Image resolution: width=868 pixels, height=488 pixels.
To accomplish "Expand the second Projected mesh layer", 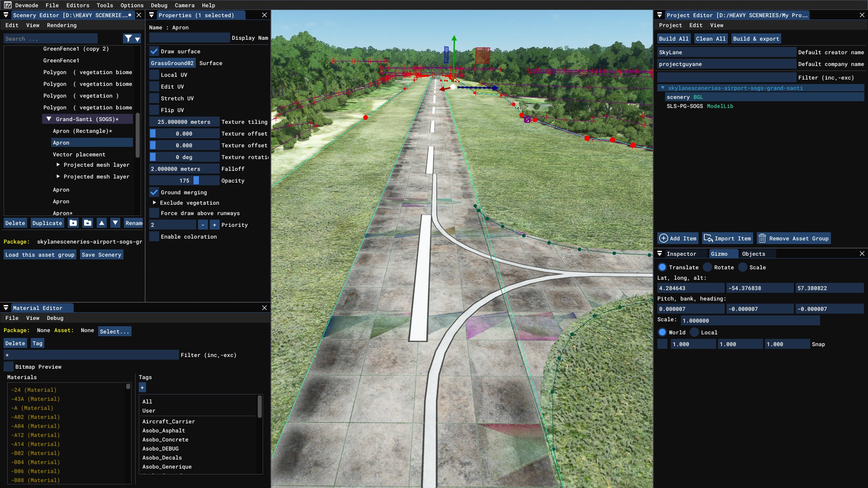I will click(58, 176).
